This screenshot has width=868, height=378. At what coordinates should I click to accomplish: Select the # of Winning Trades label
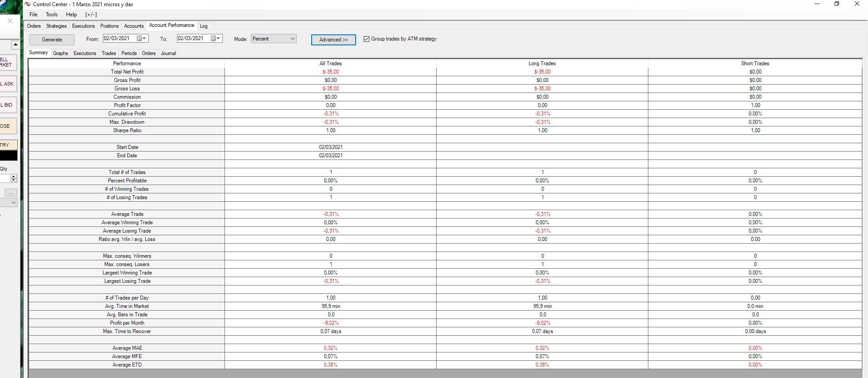click(x=127, y=189)
